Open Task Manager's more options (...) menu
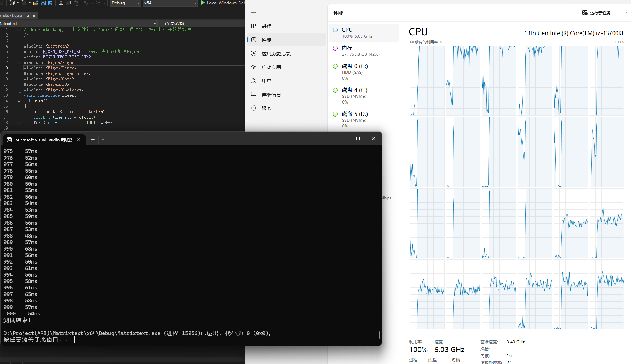Image resolution: width=631 pixels, height=364 pixels. [x=624, y=13]
